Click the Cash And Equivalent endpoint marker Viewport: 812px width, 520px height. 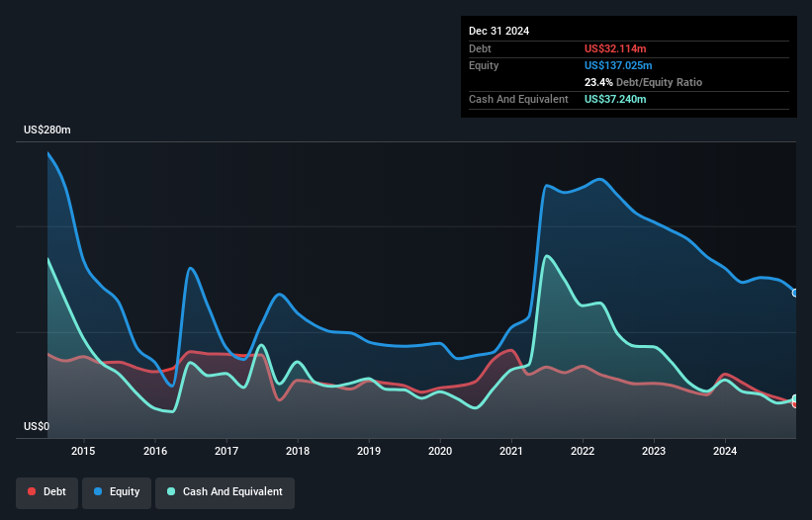pyautogui.click(x=795, y=398)
